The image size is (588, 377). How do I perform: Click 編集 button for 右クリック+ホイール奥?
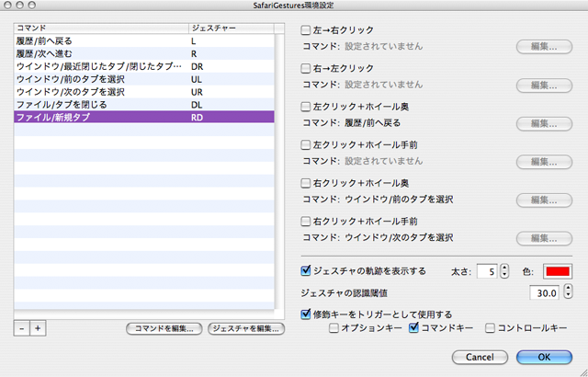(x=544, y=200)
